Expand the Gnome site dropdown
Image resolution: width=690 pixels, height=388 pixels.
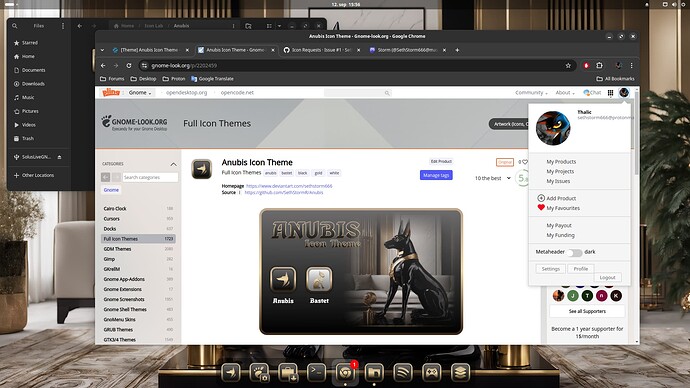click(139, 93)
